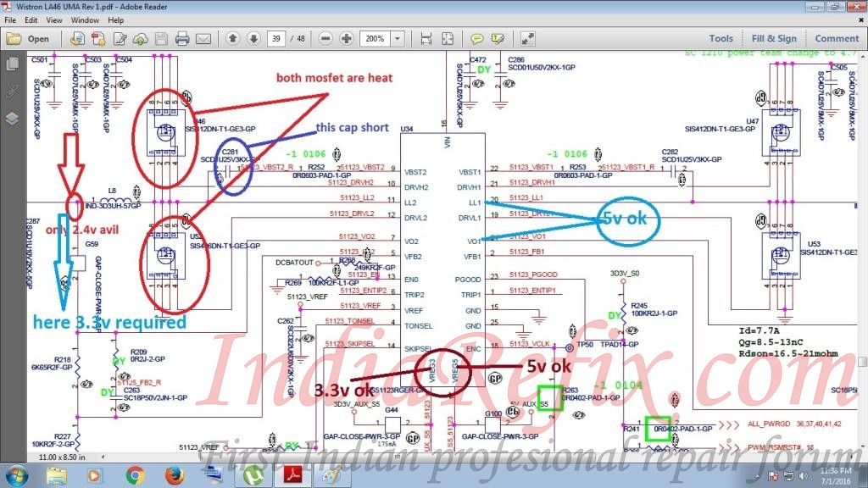Viewport: 868px width, 488px height.
Task: Click the Save file icon
Action: pos(161,39)
